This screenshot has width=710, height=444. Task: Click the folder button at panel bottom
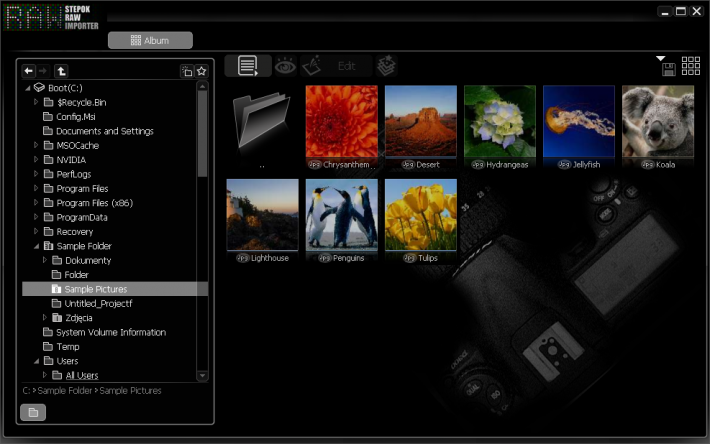[33, 412]
